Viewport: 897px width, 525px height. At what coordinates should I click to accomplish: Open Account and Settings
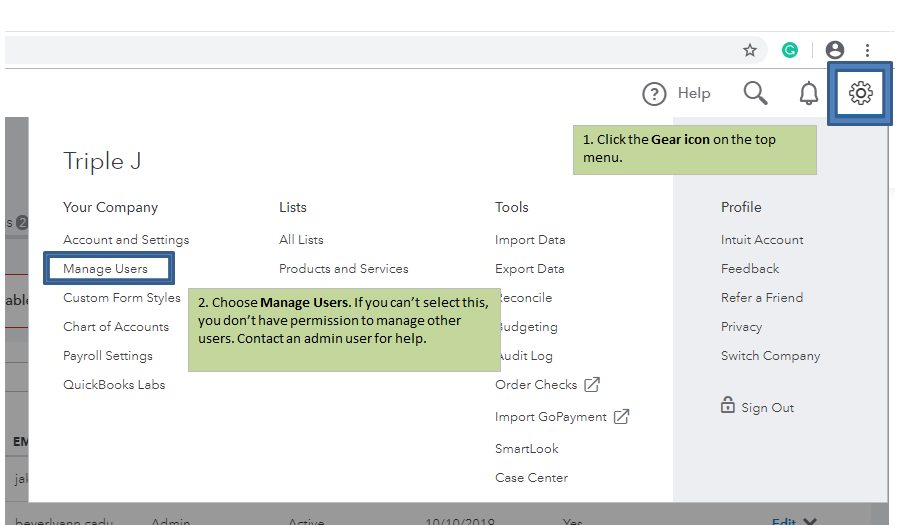click(x=126, y=240)
